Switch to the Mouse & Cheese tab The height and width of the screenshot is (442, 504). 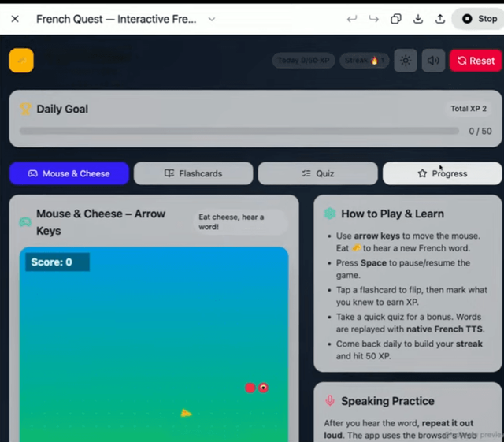(69, 173)
